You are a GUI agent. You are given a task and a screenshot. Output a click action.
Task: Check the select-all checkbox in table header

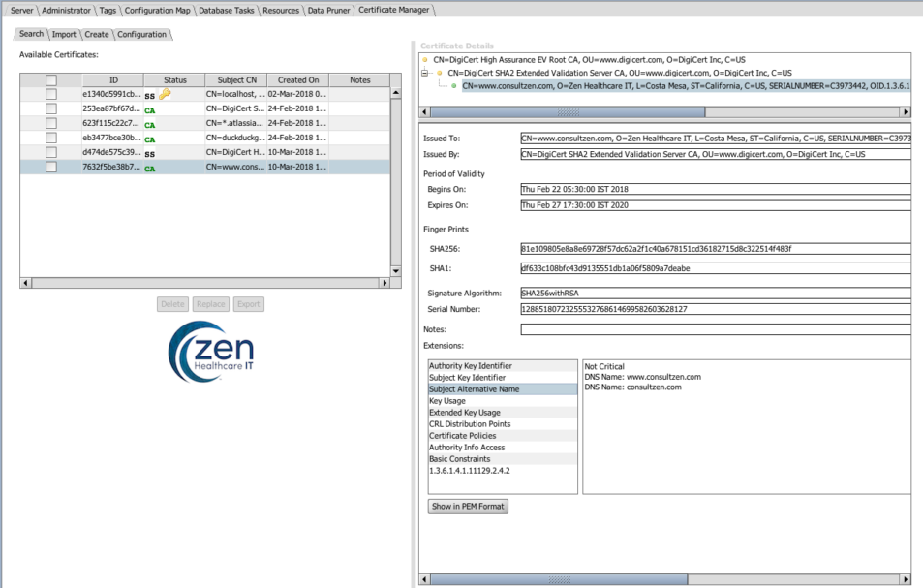point(51,80)
